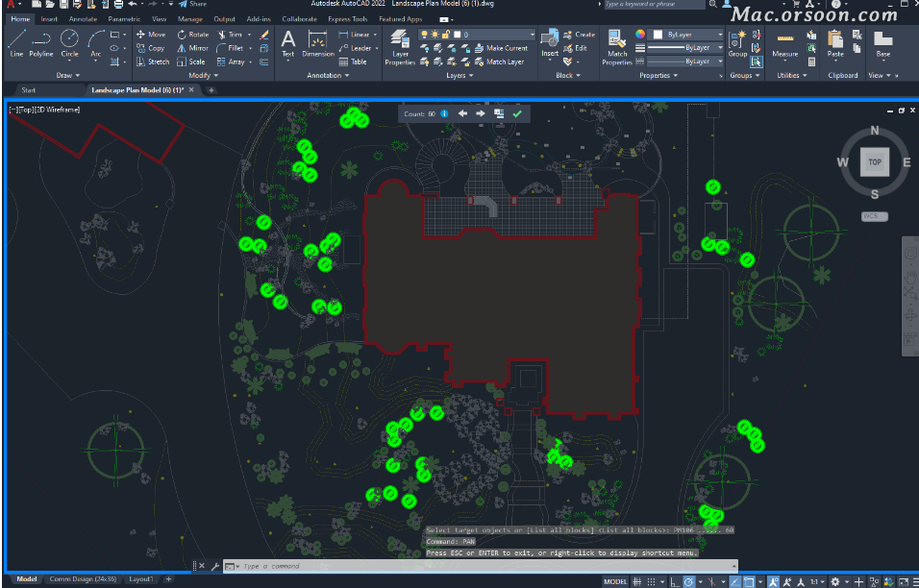Toggle ortho mode in status bar
919x588 pixels.
[675, 582]
